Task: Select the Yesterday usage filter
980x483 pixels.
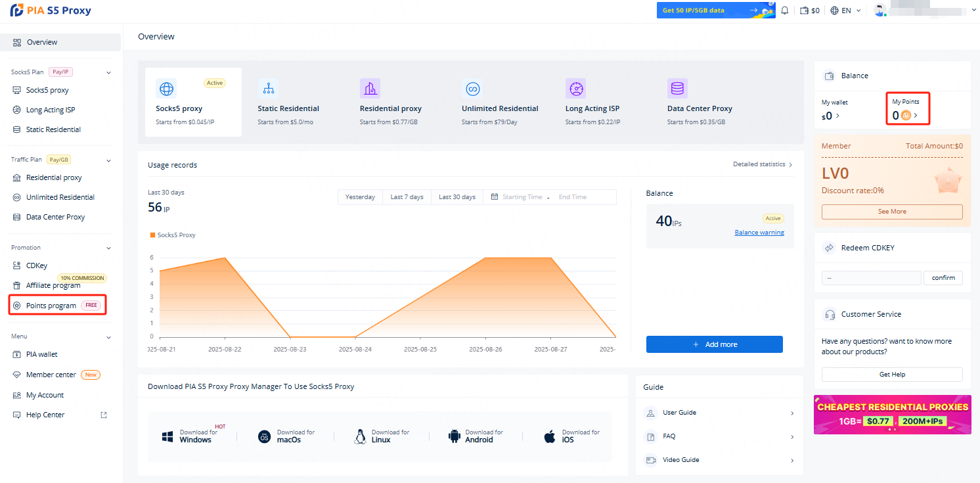Action: [x=360, y=197]
